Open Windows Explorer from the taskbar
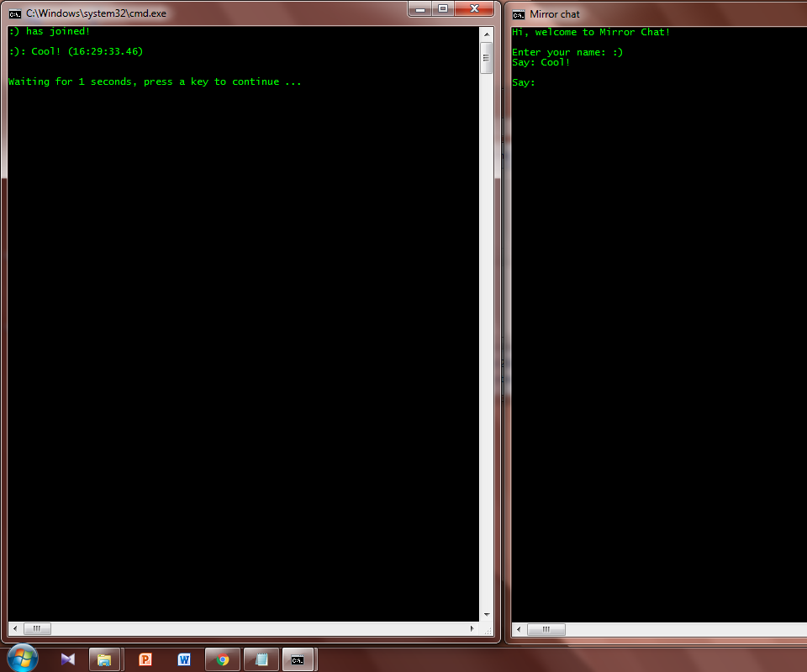This screenshot has height=672, width=807. [105, 659]
